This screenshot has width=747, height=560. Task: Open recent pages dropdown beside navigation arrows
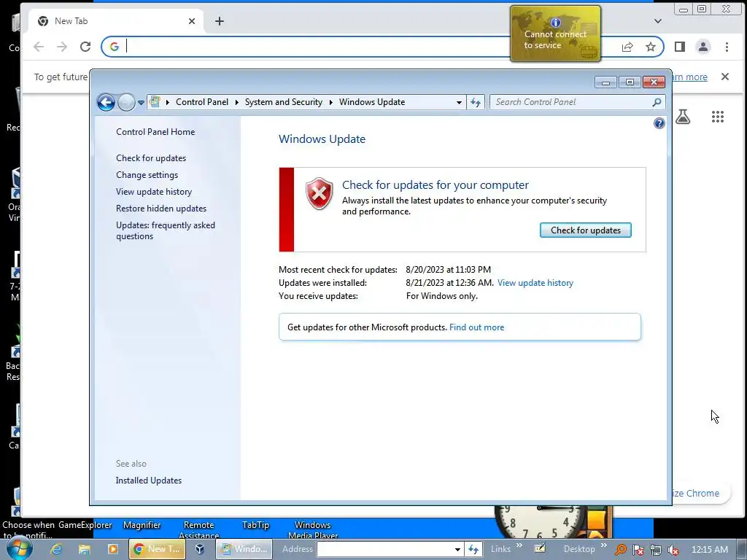coord(141,102)
